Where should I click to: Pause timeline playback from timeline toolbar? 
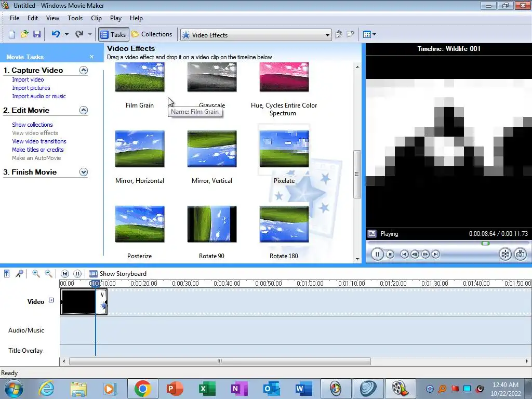[x=77, y=273]
